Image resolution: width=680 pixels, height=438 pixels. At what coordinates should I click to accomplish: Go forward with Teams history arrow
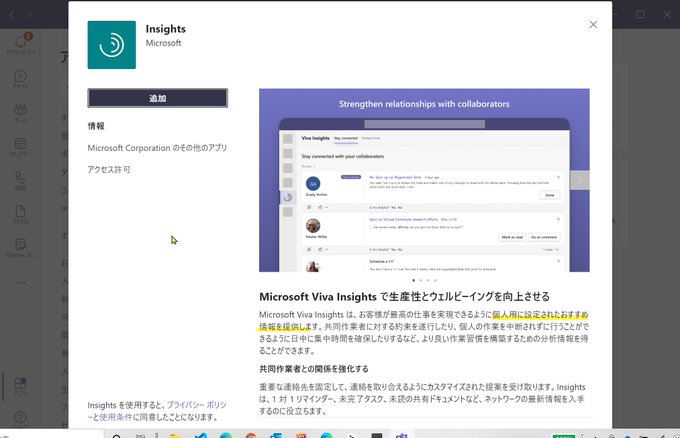click(29, 14)
